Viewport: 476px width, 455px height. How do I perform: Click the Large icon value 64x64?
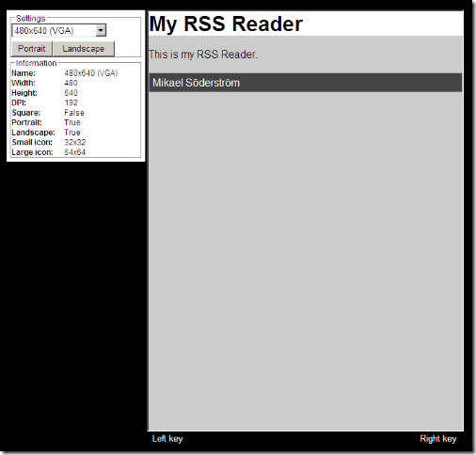(75, 152)
